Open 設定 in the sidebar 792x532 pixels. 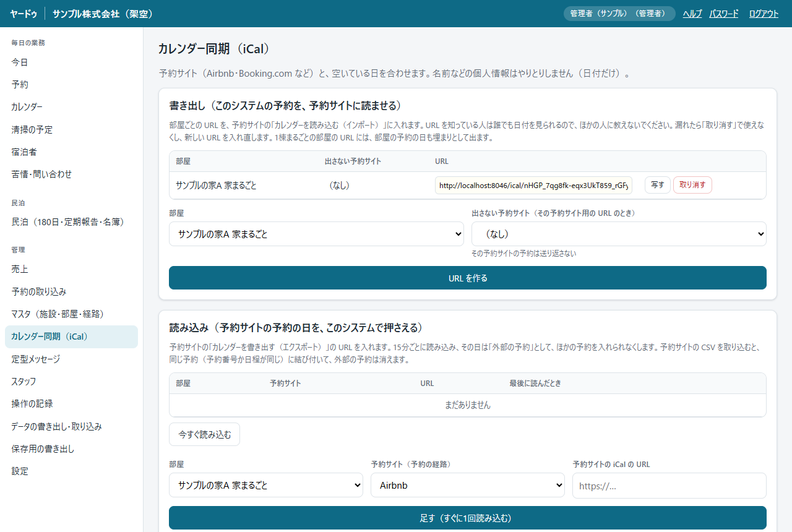[x=71, y=471]
